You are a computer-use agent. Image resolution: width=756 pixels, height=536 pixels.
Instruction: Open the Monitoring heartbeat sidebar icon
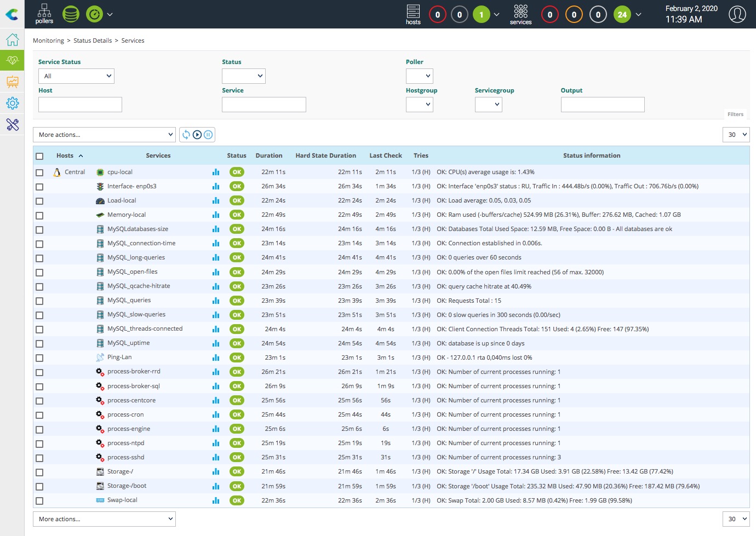[x=12, y=60]
